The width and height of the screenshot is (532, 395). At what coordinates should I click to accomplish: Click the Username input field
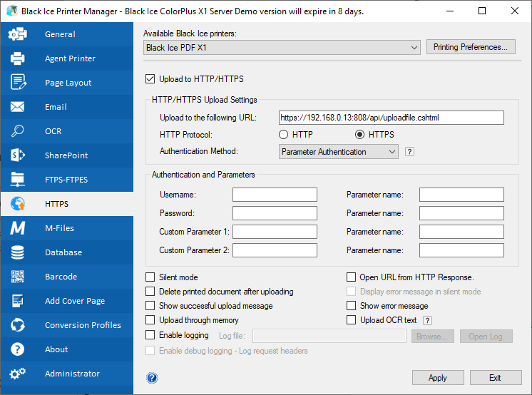275,195
